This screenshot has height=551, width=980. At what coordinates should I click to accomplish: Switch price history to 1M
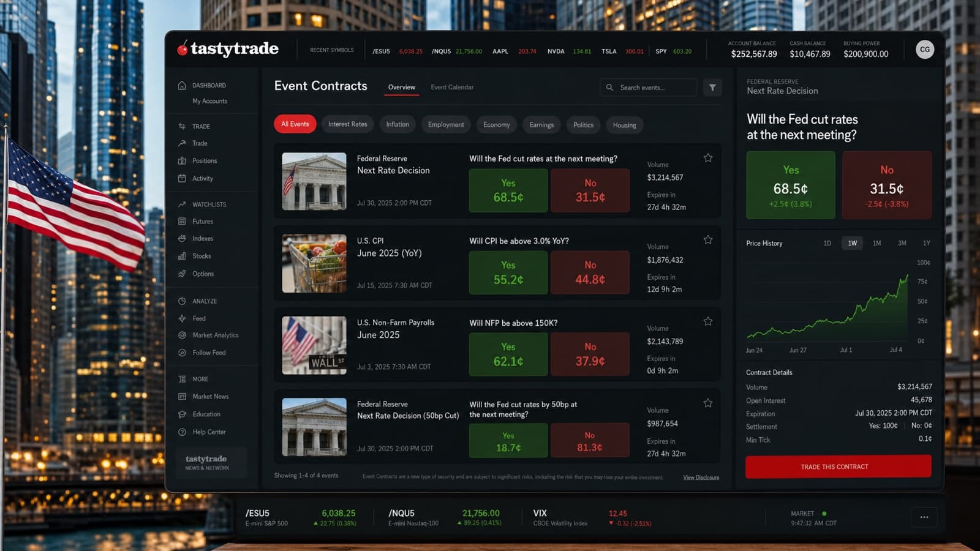[x=877, y=243]
